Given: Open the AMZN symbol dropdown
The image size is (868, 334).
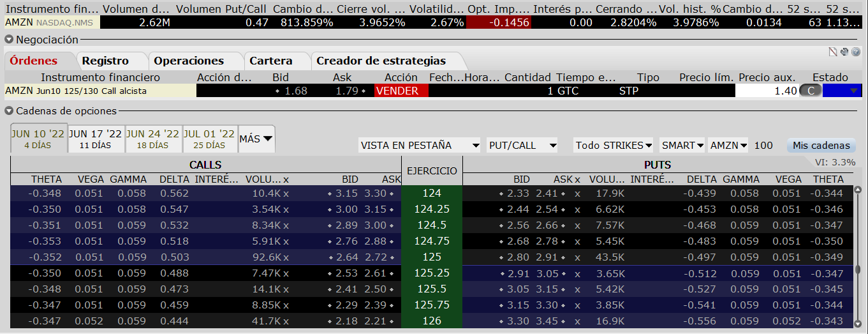Looking at the screenshot, I should point(728,146).
